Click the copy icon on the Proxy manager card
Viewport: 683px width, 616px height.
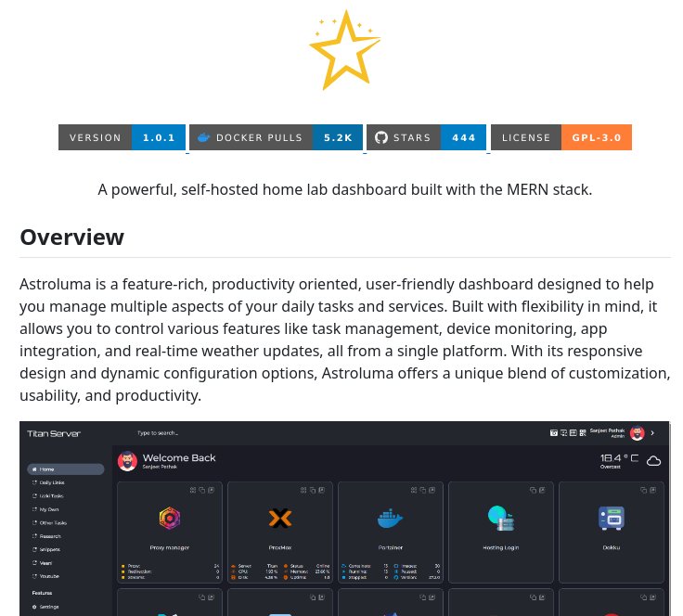(x=202, y=490)
